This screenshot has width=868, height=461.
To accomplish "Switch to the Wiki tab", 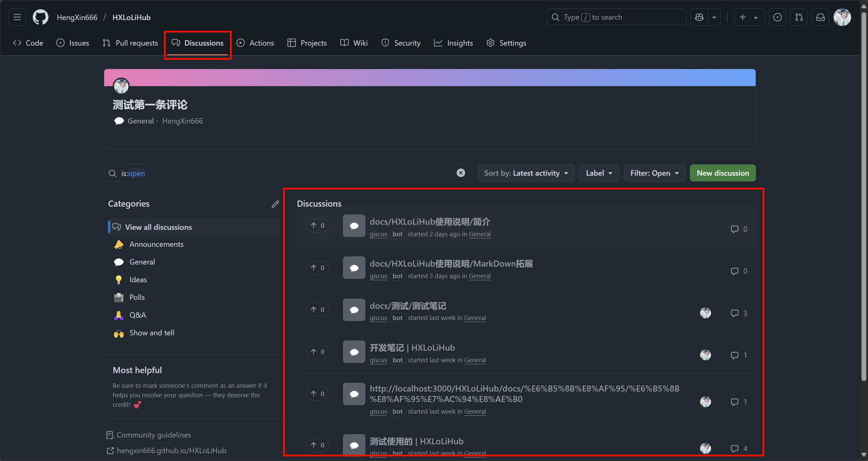I will point(354,43).
